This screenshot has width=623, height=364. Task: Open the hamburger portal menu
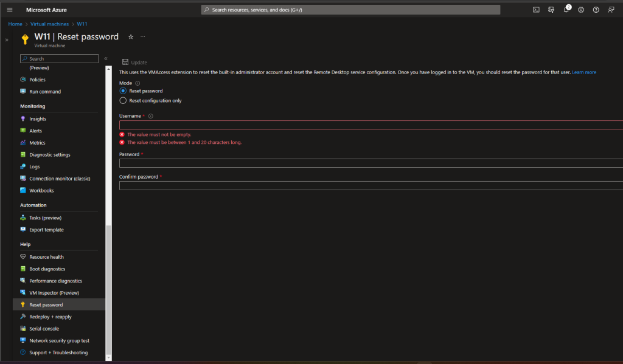pyautogui.click(x=10, y=10)
